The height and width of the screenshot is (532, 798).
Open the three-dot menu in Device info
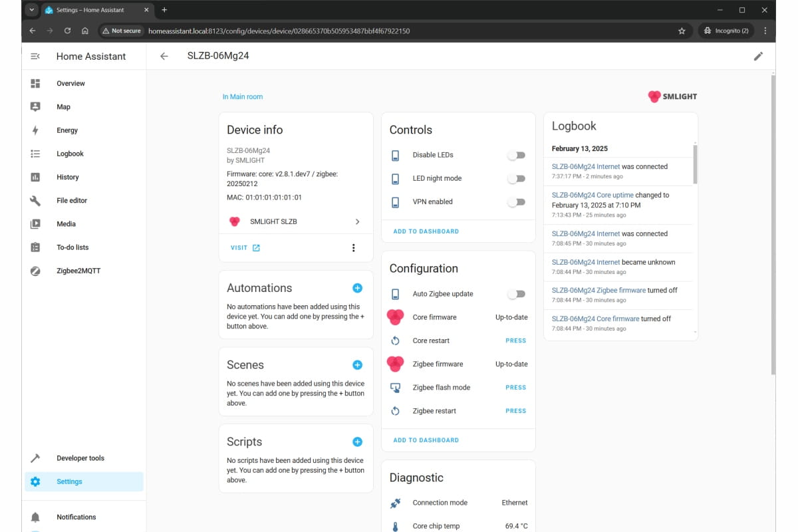click(x=353, y=248)
